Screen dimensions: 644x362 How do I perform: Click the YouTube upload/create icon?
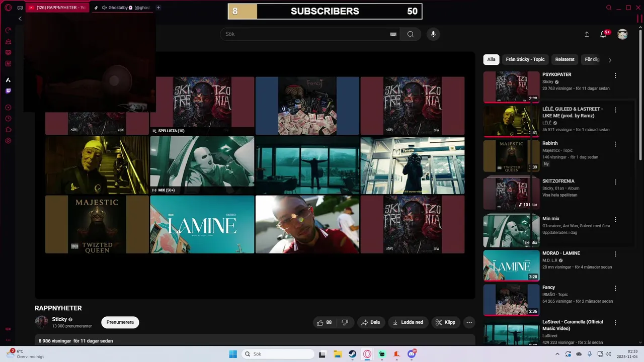coord(587,34)
